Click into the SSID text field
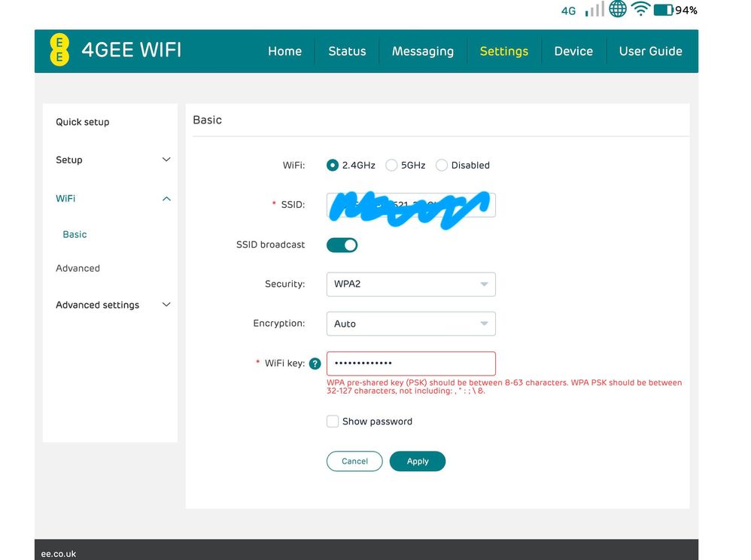This screenshot has width=751, height=560. 411,205
